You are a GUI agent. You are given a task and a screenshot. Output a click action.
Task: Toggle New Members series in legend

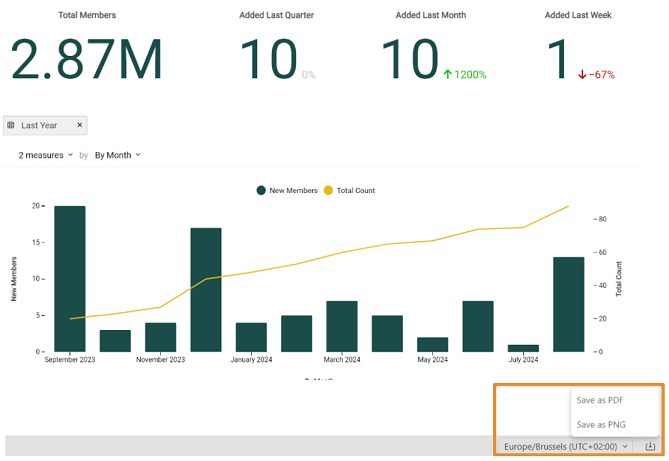point(292,190)
